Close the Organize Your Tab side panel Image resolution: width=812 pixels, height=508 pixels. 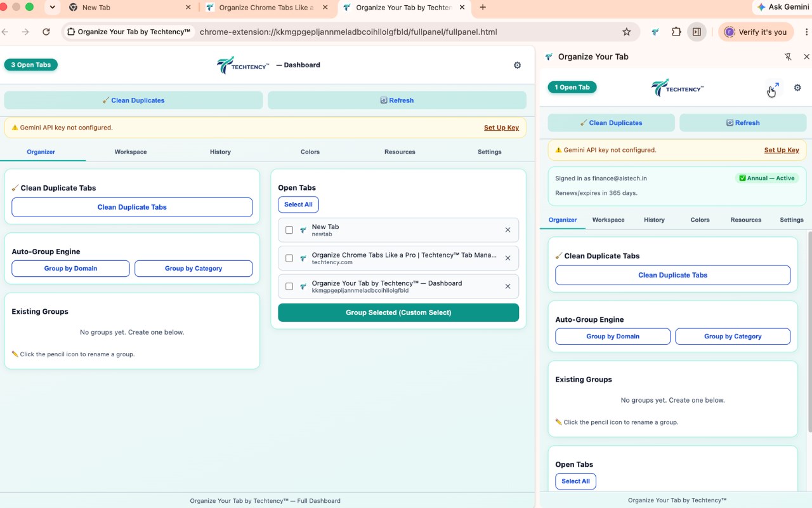pyautogui.click(x=806, y=57)
